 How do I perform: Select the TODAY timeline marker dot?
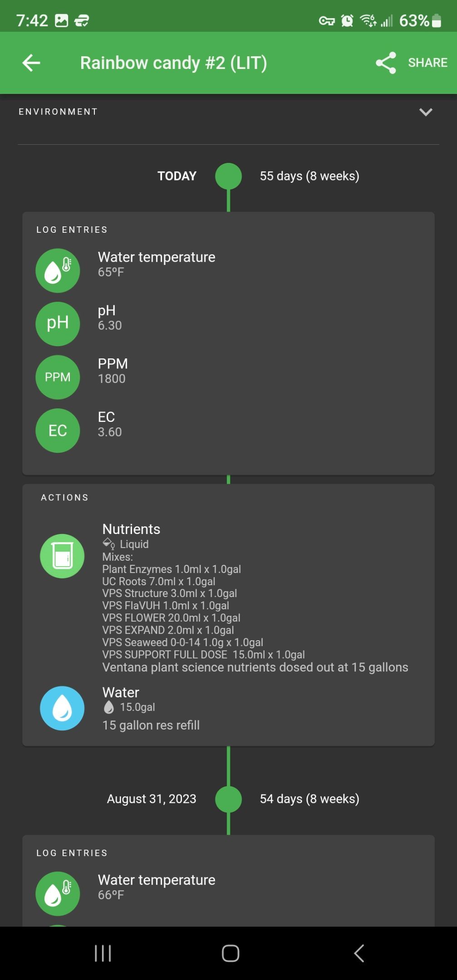click(228, 176)
